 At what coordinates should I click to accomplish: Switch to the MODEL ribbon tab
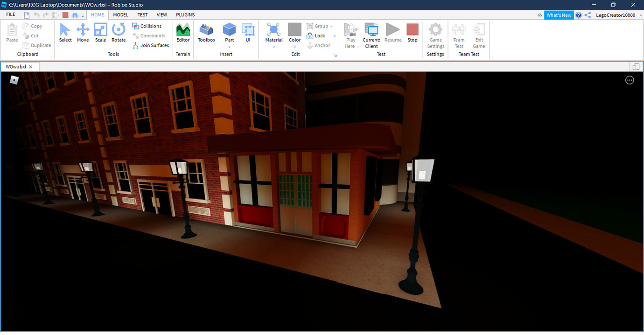[120, 14]
